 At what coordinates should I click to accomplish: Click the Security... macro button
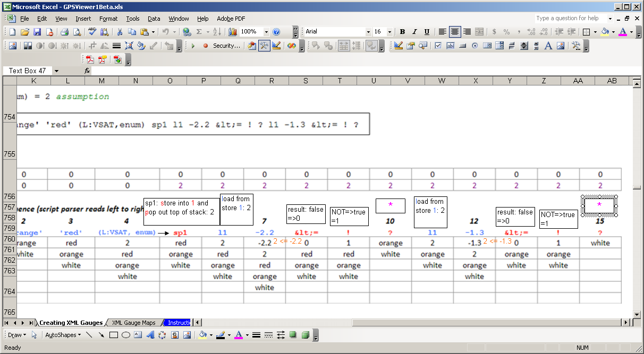(x=227, y=46)
